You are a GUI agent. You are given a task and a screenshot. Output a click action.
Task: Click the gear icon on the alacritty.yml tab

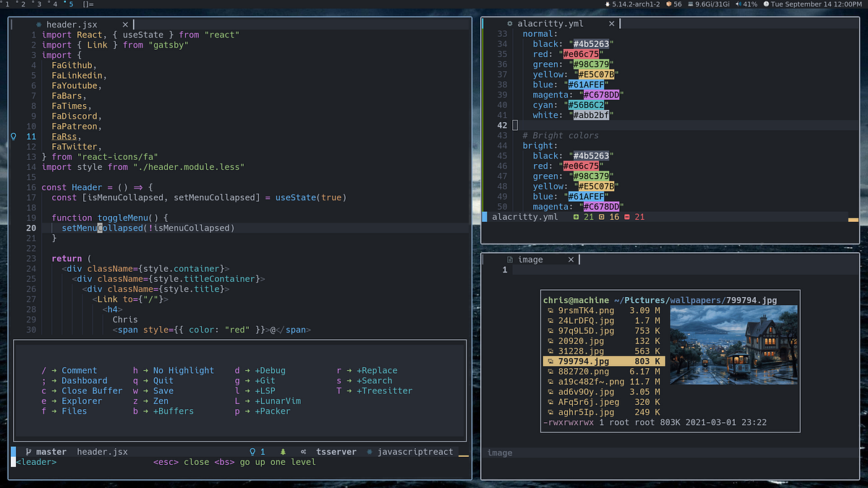click(511, 23)
